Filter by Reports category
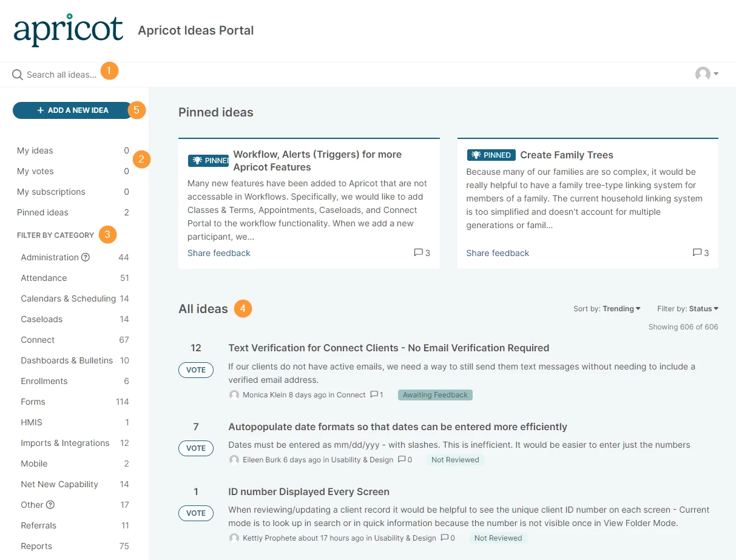 coord(75,546)
